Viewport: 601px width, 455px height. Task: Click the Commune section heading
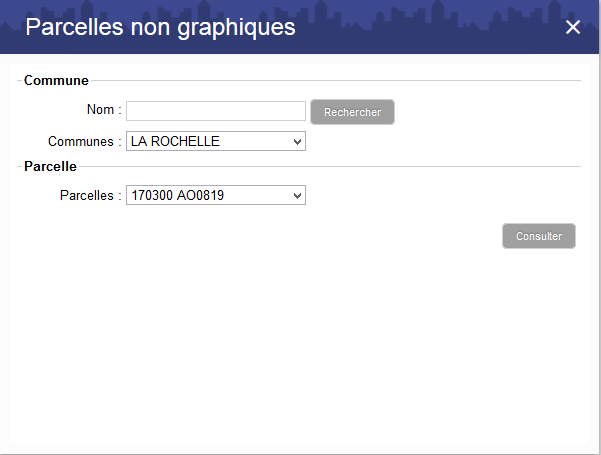(x=56, y=80)
